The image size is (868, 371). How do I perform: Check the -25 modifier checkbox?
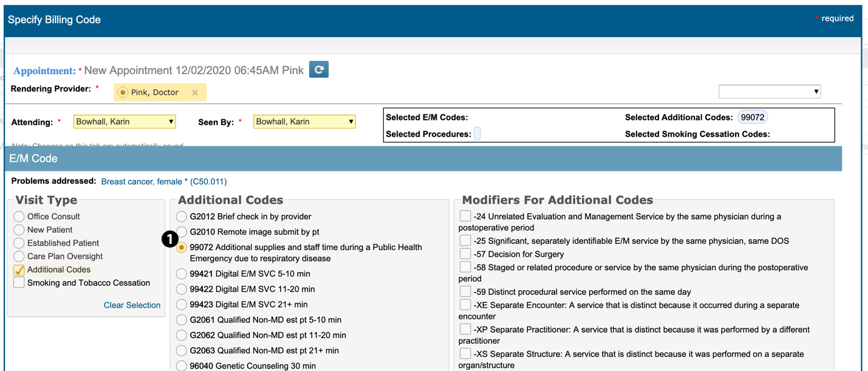point(465,241)
